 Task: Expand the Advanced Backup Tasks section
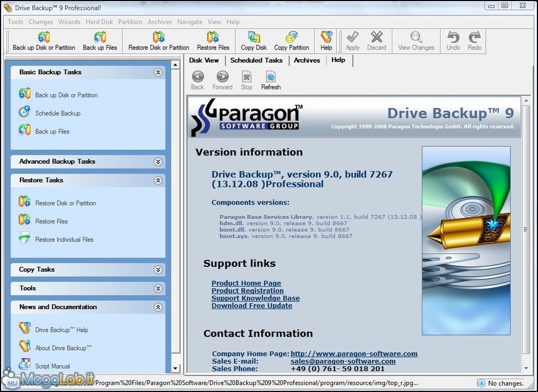point(158,162)
